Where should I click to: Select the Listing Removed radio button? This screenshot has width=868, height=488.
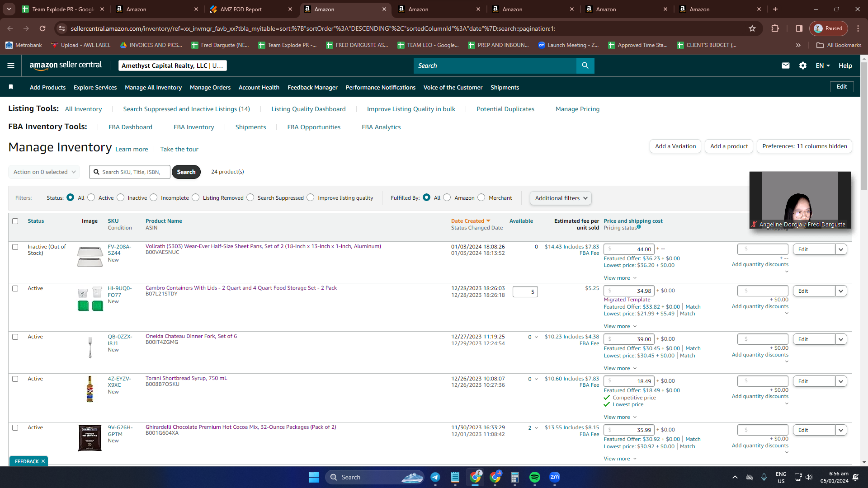196,197
